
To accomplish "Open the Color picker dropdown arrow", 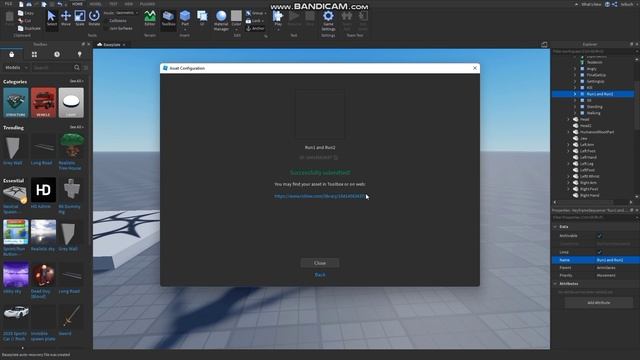I will point(236,29).
